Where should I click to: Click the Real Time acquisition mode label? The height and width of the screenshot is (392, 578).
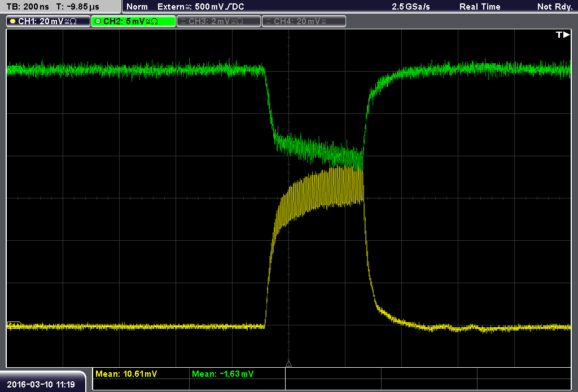coord(480,7)
